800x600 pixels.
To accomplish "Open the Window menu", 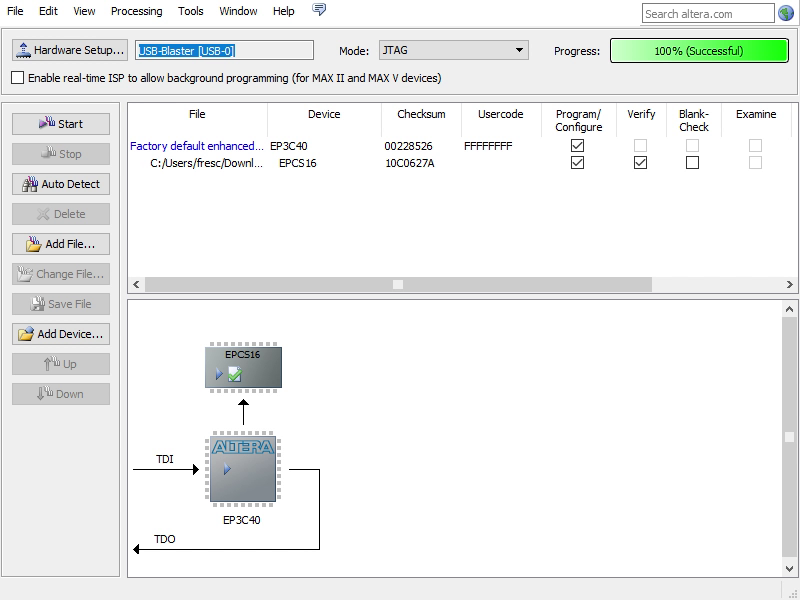I will click(x=238, y=11).
